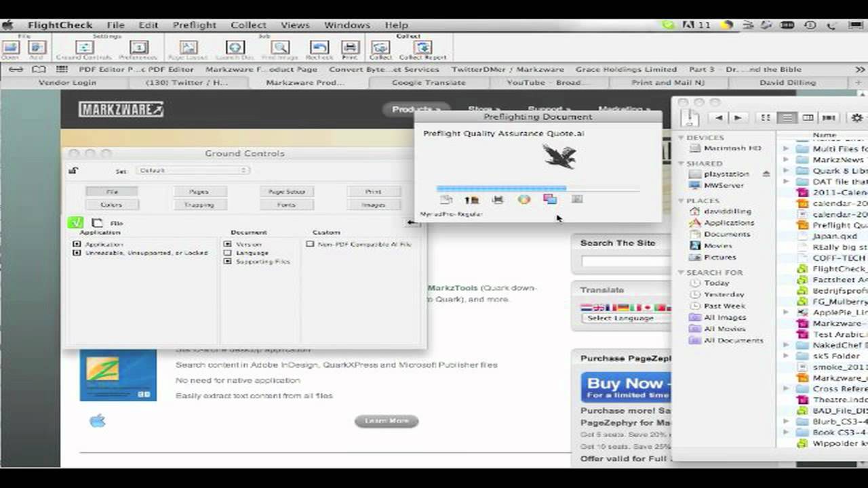Click the Pages button in Ground Controls

199,192
